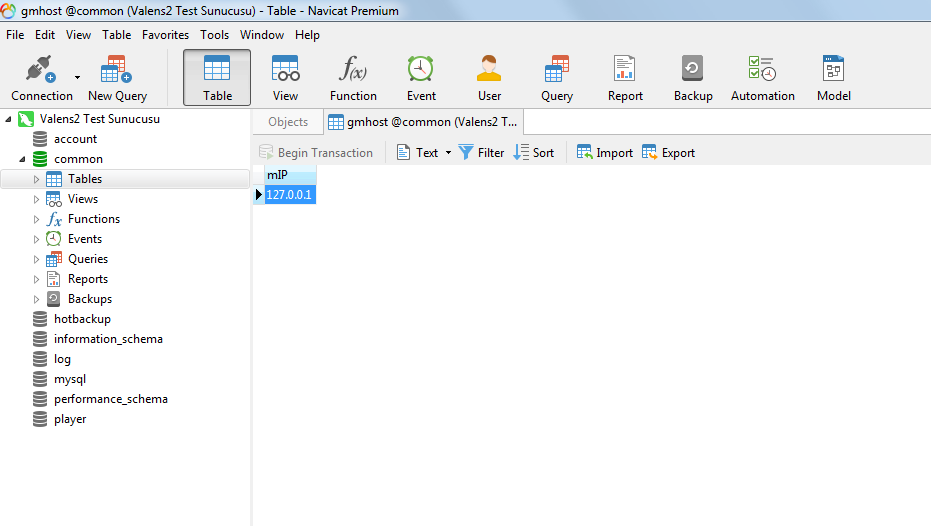Open the View toolbar button
Screen dimensions: 931x526
coord(285,78)
